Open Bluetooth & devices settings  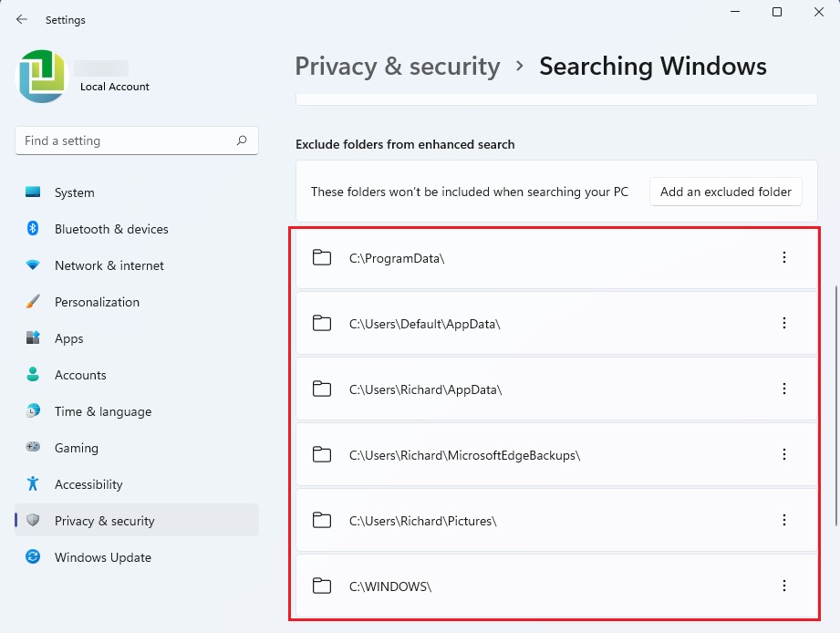pos(111,229)
